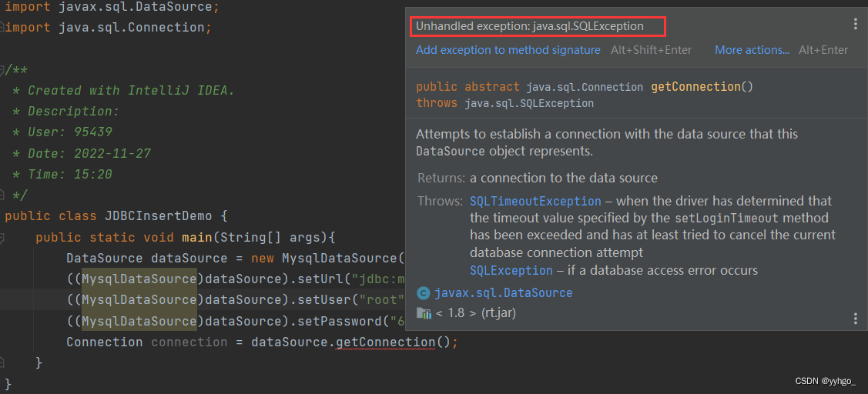Collapse the Javadoc comment block fold marker

[2, 69]
